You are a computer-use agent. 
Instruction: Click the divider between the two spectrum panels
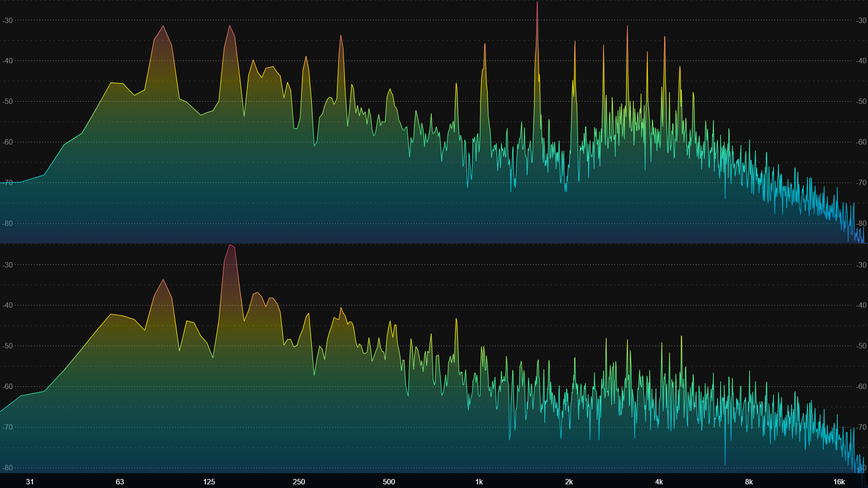434,244
